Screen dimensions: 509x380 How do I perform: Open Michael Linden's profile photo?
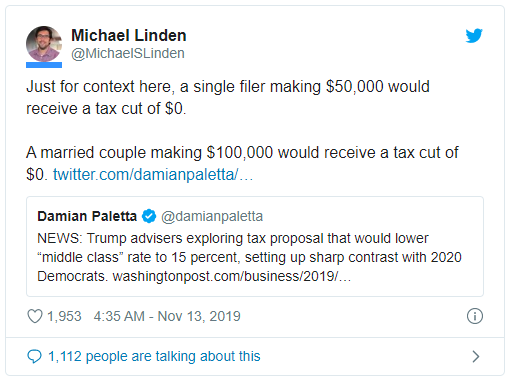44,44
